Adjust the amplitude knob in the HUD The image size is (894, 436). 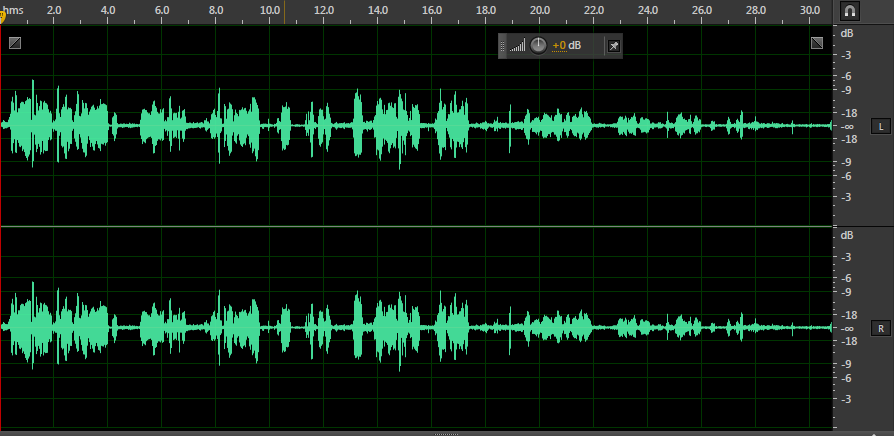[538, 46]
